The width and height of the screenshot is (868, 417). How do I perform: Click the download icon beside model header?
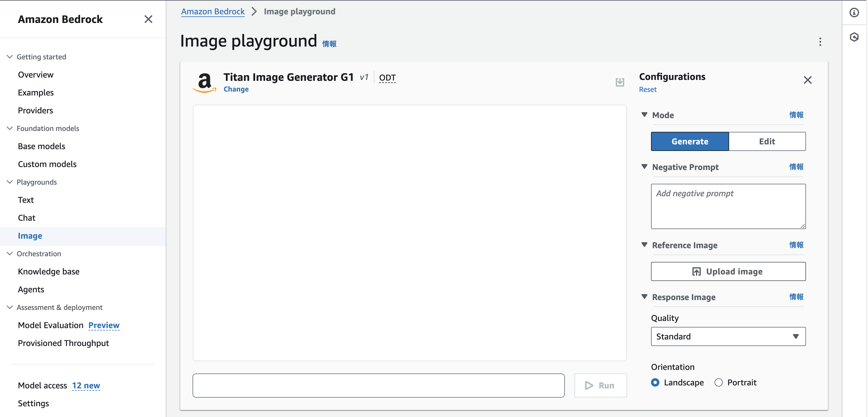pyautogui.click(x=620, y=82)
